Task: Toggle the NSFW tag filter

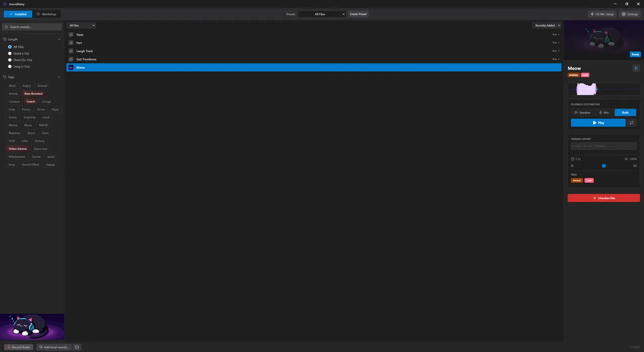Action: pyautogui.click(x=43, y=125)
